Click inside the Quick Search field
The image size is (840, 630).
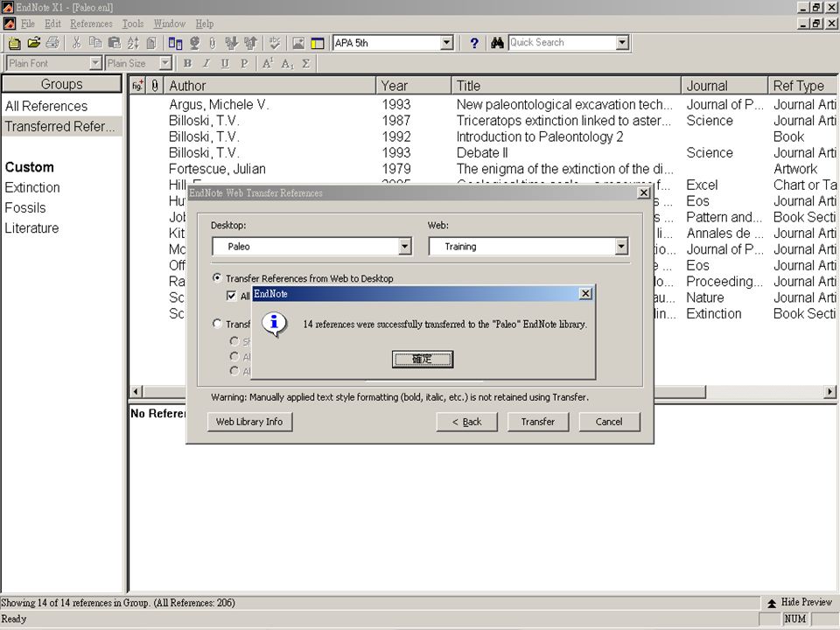click(562, 43)
